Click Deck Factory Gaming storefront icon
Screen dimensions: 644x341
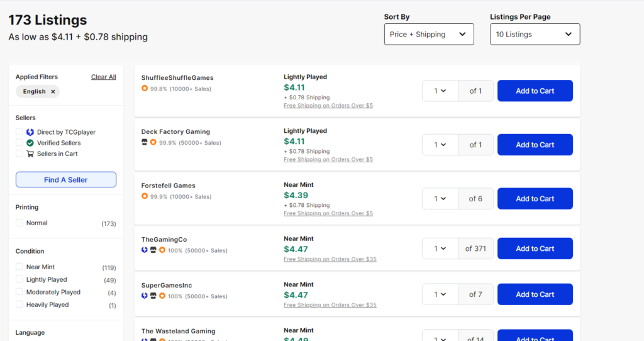145,142
